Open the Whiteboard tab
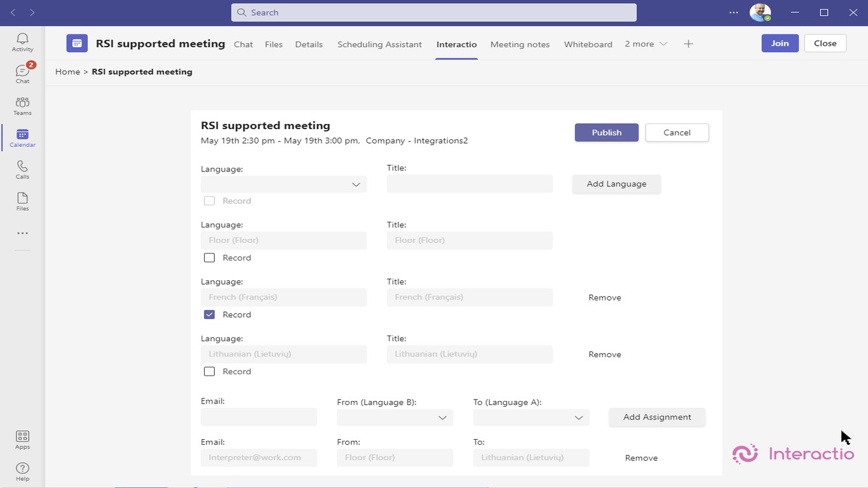Image resolution: width=868 pixels, height=488 pixels. click(588, 44)
